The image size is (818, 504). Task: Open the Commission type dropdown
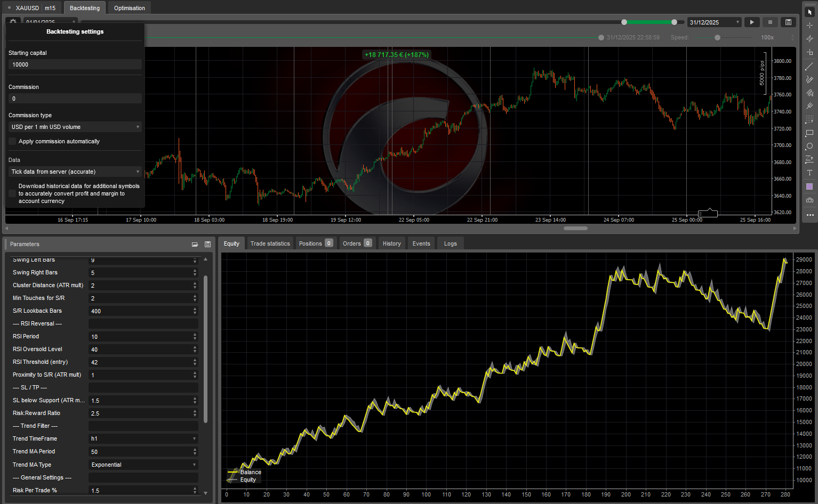point(75,127)
